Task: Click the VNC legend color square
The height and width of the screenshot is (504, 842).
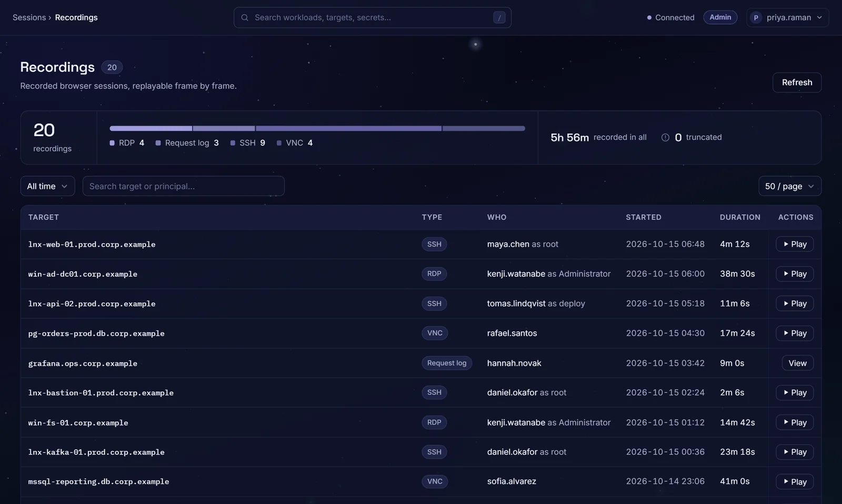Action: click(x=279, y=143)
